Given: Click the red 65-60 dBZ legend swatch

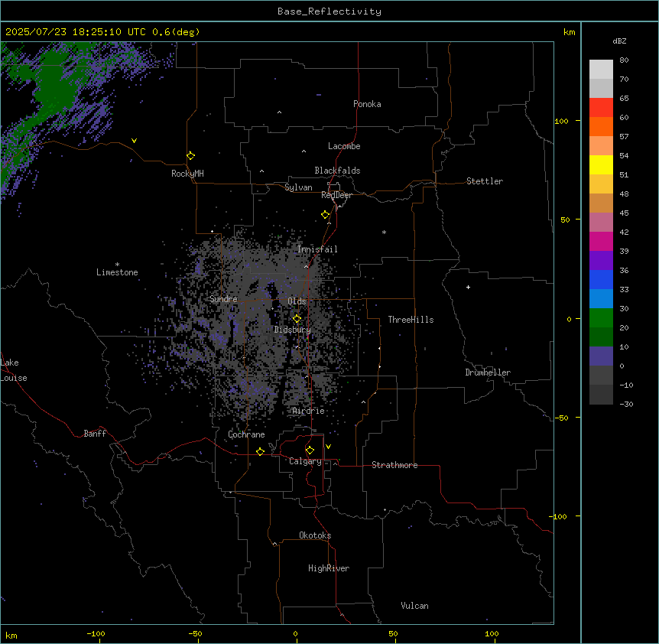Looking at the screenshot, I should click(601, 108).
